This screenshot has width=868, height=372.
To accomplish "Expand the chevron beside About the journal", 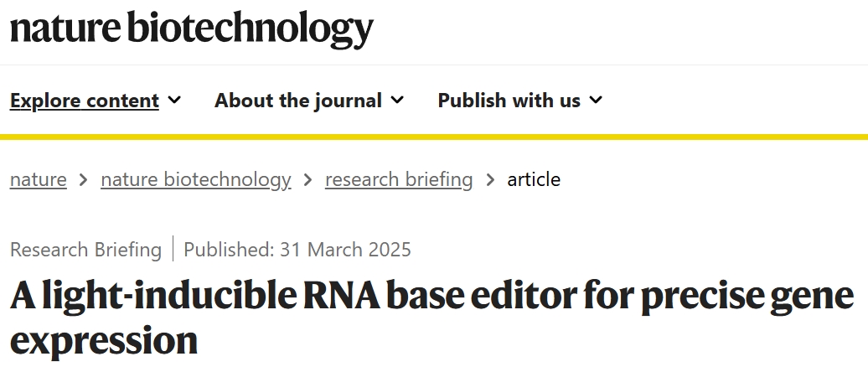I will pyautogui.click(x=397, y=101).
